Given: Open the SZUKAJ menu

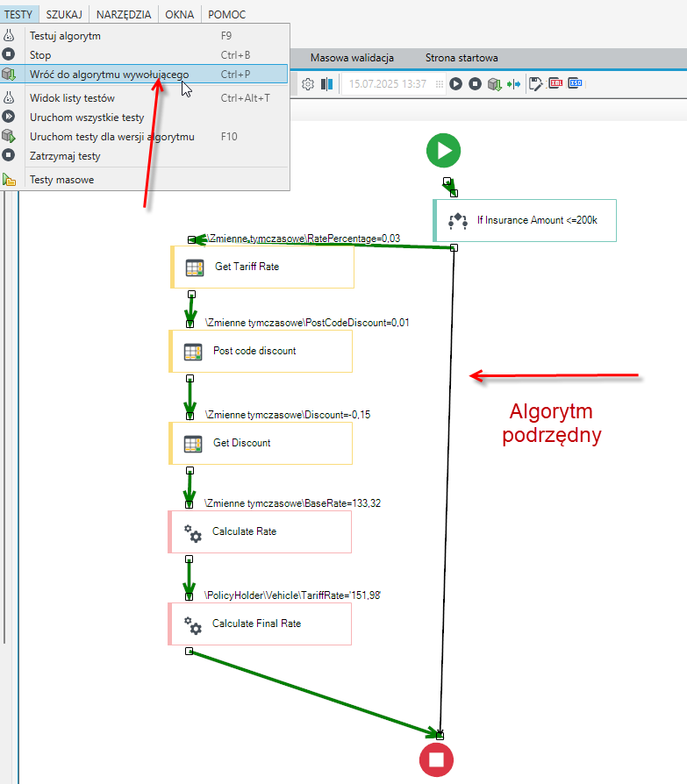Looking at the screenshot, I should click(x=64, y=15).
